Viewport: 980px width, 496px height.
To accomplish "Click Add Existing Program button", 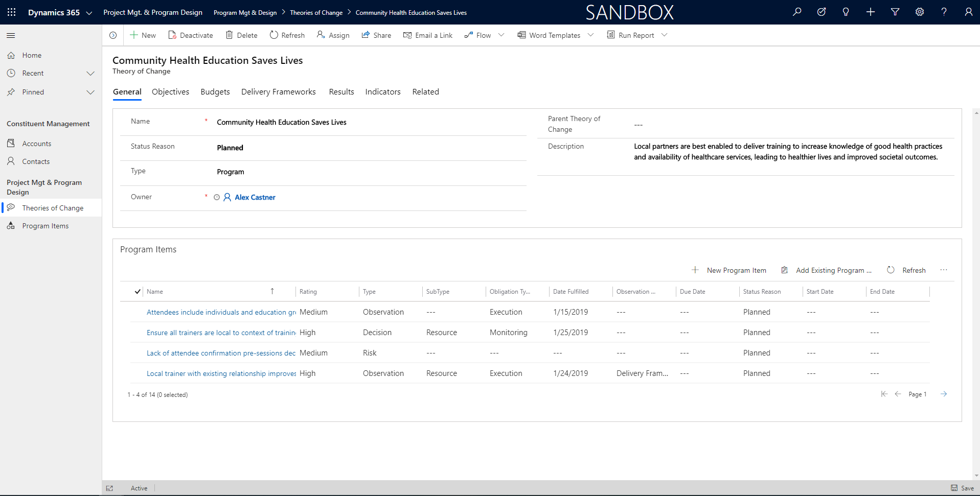I will point(827,270).
